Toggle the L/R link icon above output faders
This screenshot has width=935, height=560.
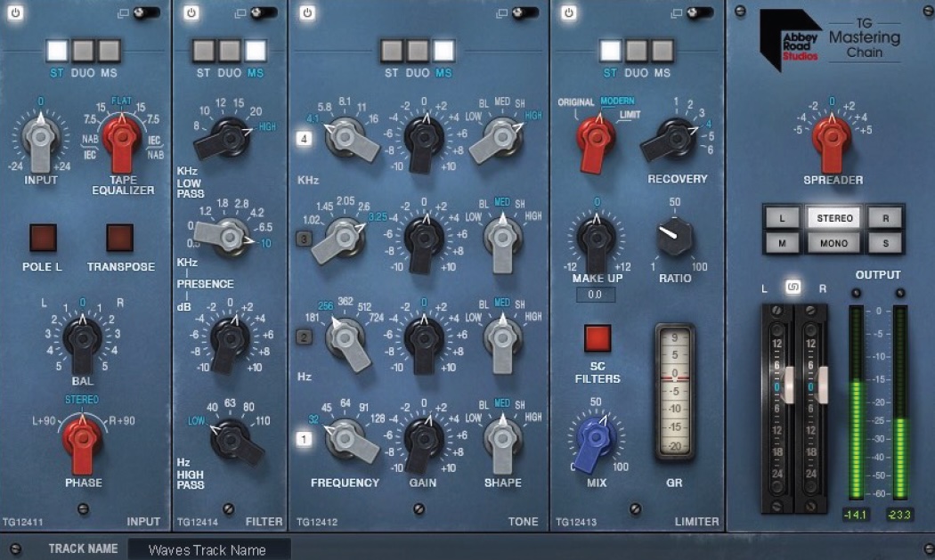795,288
